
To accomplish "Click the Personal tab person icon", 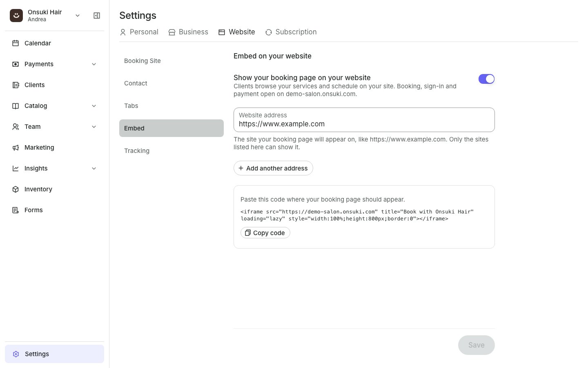I will [123, 32].
